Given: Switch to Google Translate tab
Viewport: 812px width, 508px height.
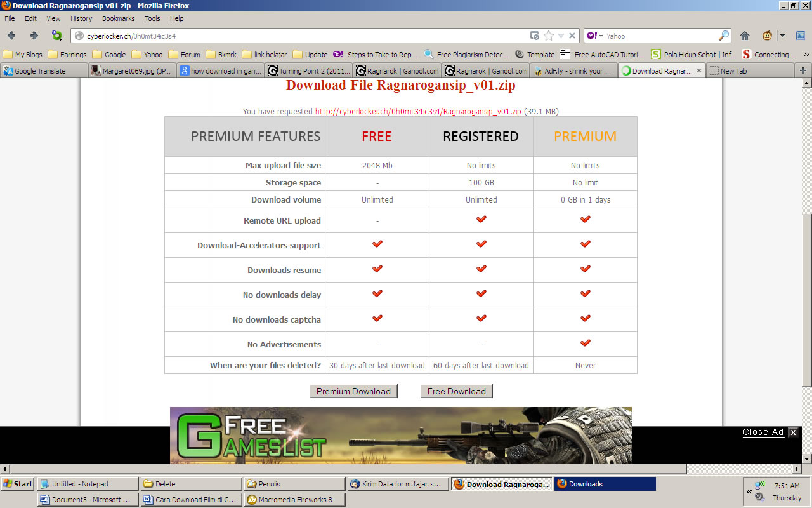Looking at the screenshot, I should tap(43, 71).
